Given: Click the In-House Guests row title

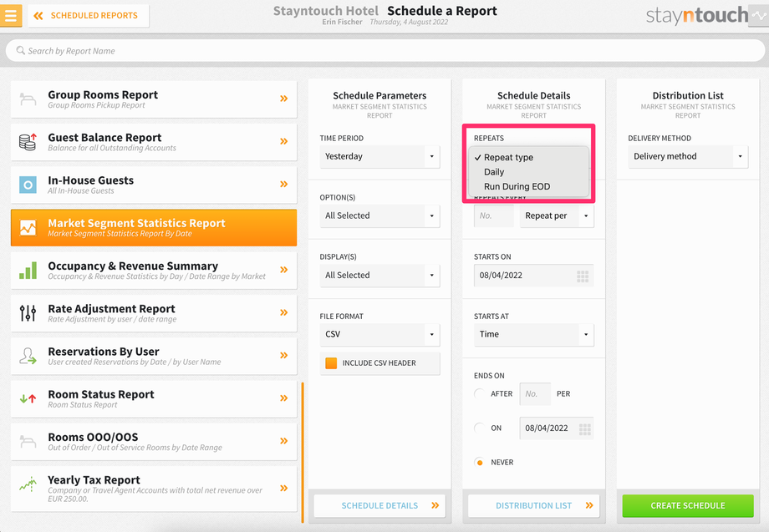Looking at the screenshot, I should (91, 180).
